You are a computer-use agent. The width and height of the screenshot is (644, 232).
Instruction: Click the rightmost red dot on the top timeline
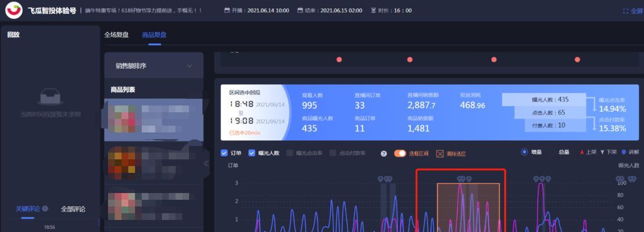pos(578,59)
